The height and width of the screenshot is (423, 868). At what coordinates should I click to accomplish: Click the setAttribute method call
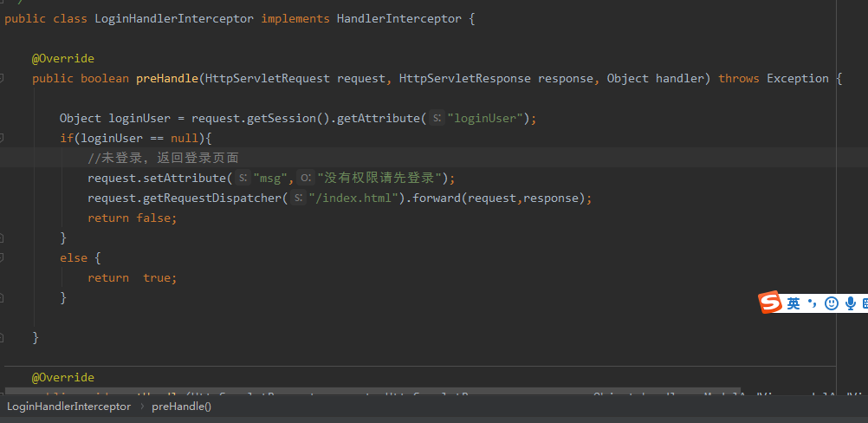pyautogui.click(x=185, y=179)
